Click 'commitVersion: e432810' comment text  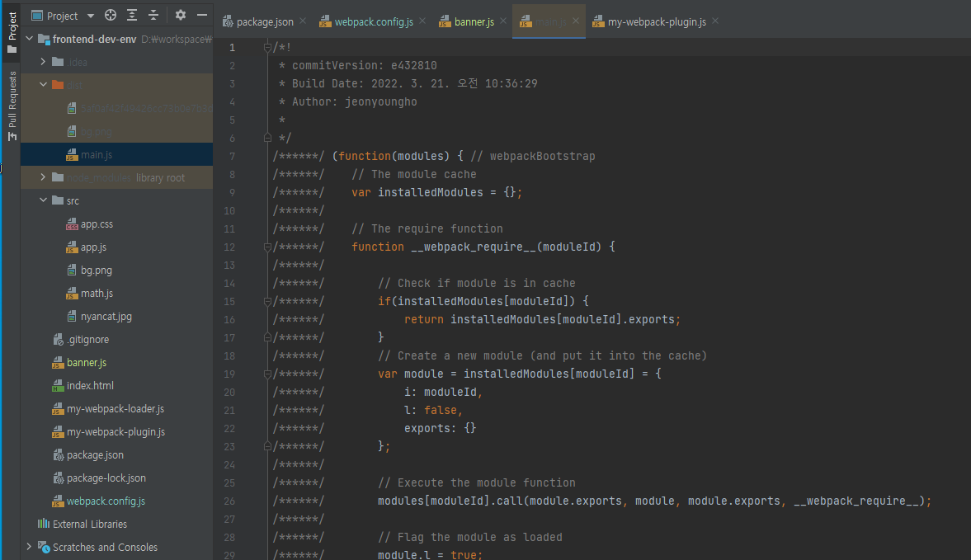pos(364,66)
